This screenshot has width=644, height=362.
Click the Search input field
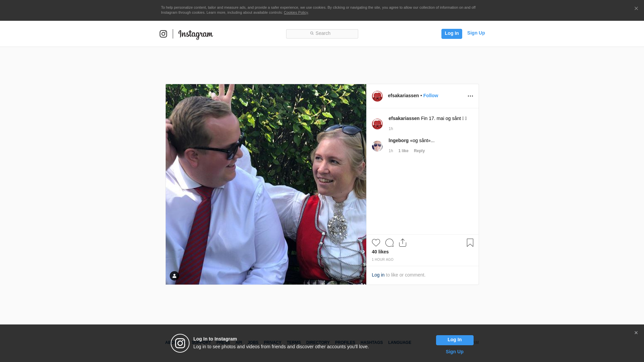(x=322, y=34)
